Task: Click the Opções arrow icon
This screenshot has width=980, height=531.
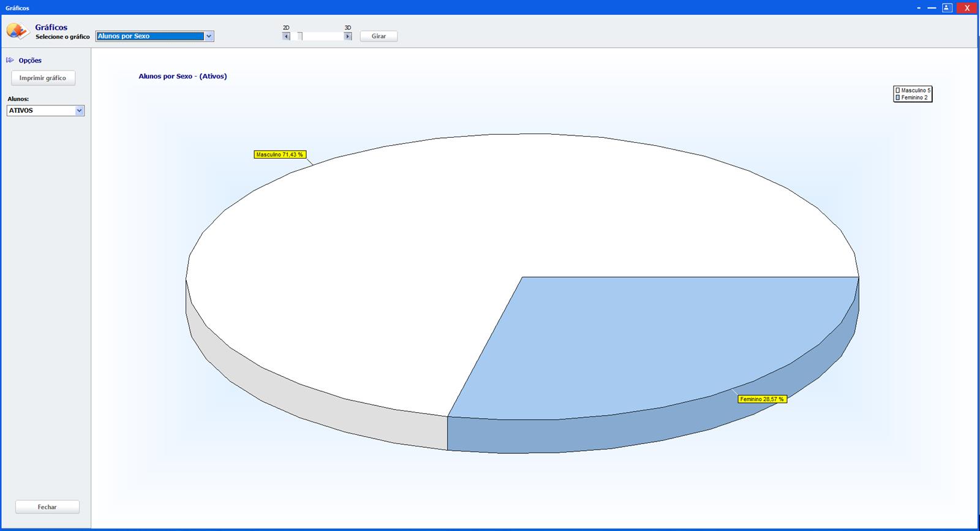Action: pyautogui.click(x=10, y=60)
